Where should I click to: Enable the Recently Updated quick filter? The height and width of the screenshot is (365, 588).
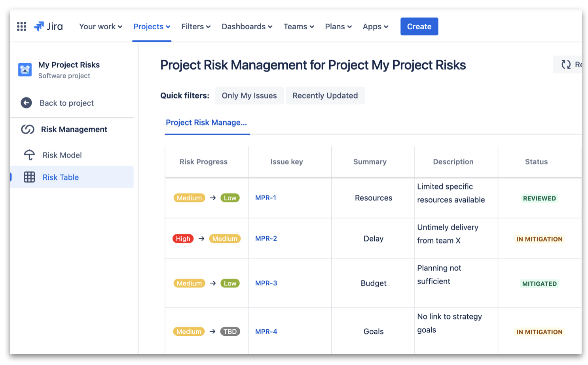(325, 95)
